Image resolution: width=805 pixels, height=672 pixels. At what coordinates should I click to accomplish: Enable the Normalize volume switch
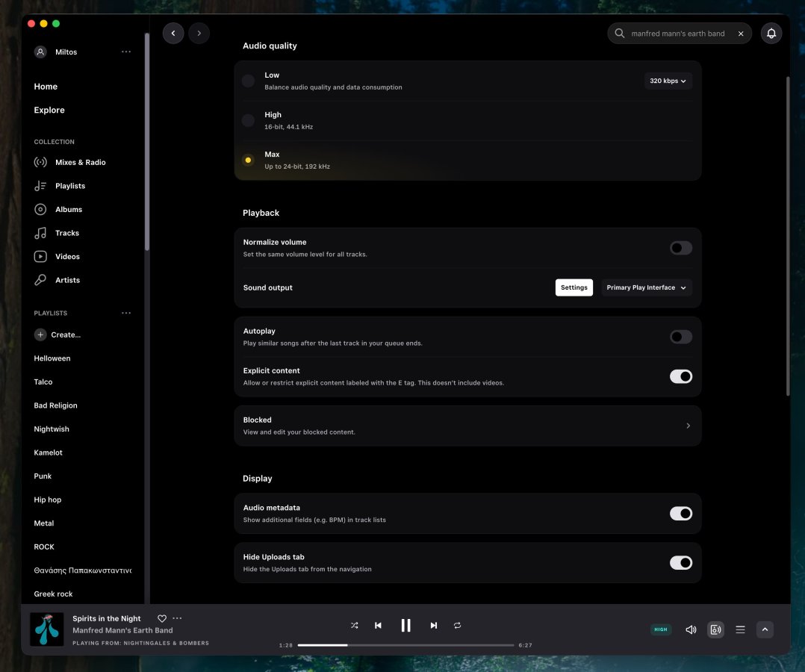[680, 248]
